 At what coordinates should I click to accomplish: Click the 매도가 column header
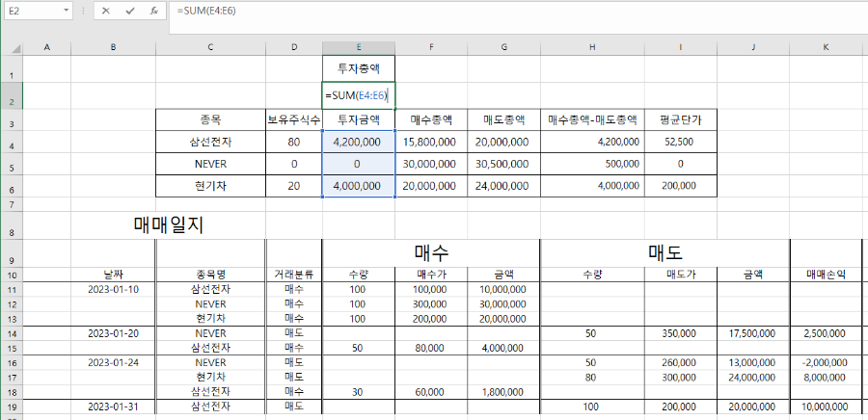pos(680,275)
